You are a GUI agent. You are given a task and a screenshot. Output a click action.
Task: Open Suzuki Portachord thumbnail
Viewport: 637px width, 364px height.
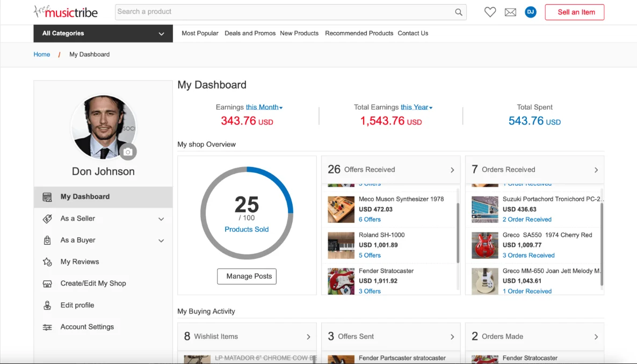coord(485,209)
